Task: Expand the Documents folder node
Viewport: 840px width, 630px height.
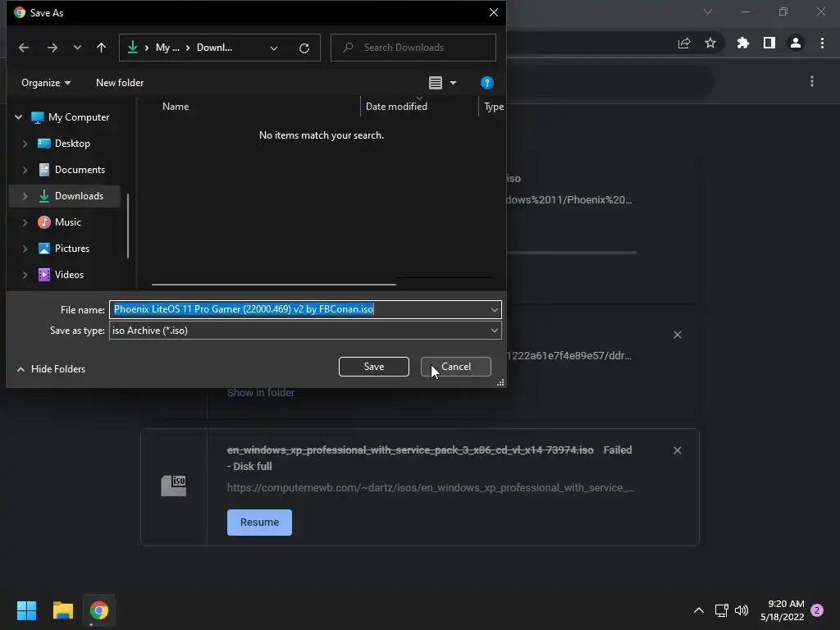Action: point(25,170)
